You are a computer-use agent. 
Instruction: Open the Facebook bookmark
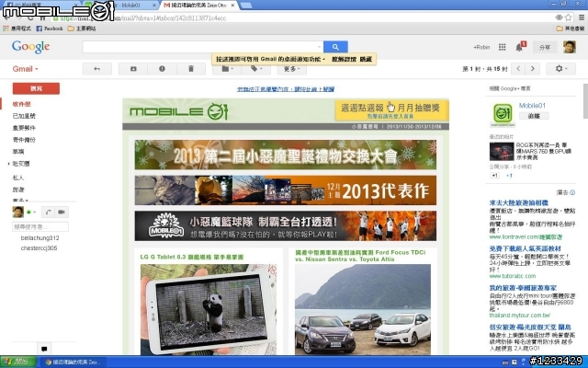point(50,29)
